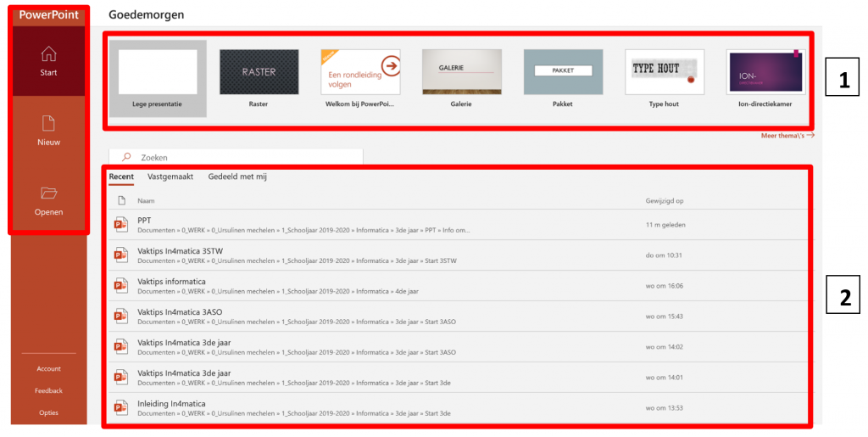Select the Lege presentatie template

158,78
